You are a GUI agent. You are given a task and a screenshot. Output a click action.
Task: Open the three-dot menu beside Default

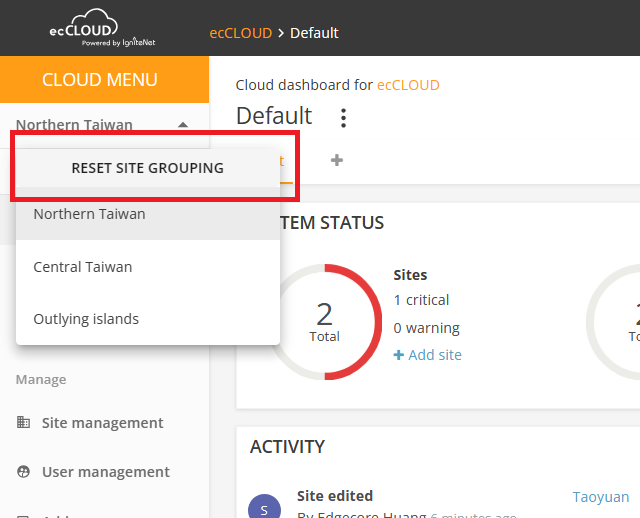point(343,118)
